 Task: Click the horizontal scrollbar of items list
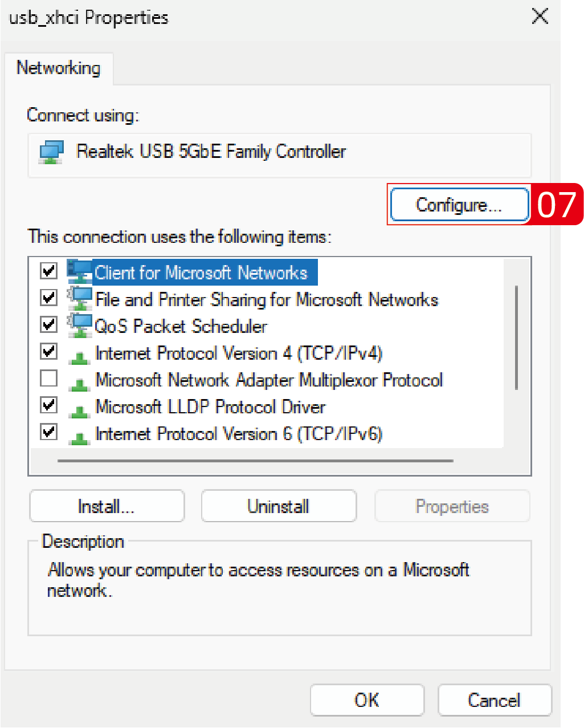(255, 461)
